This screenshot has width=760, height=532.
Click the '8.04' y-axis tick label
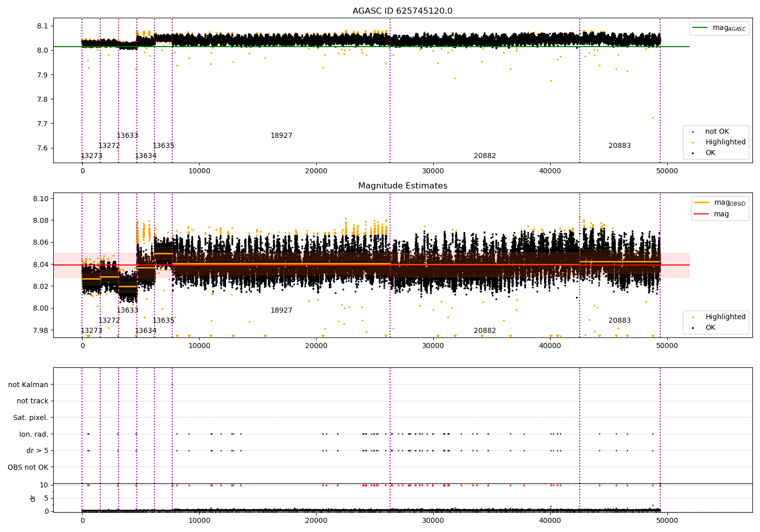click(41, 264)
